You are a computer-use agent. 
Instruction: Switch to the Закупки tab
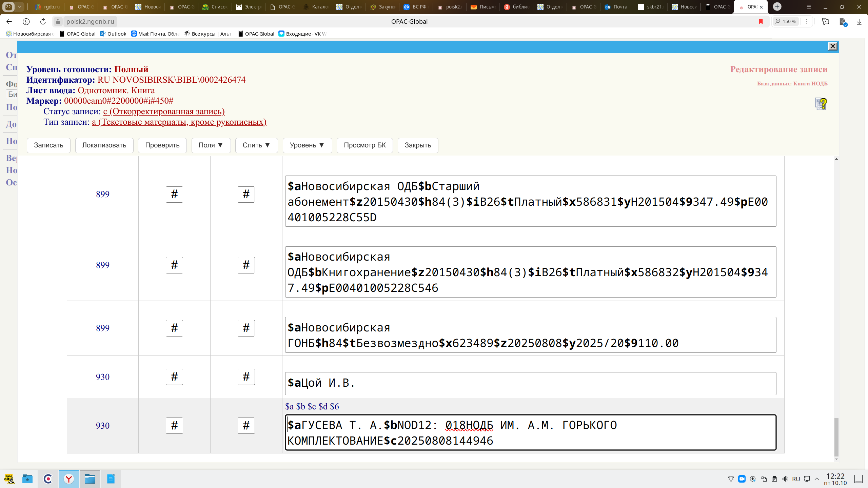tap(383, 7)
